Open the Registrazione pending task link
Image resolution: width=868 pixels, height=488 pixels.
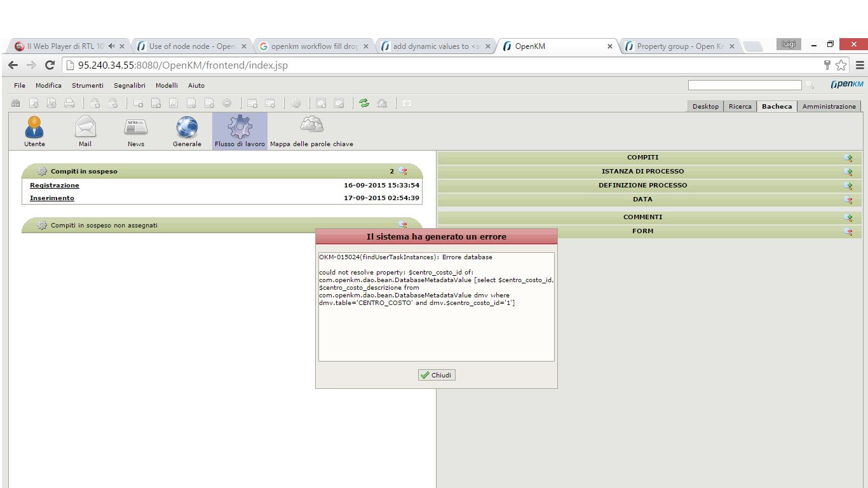point(55,186)
